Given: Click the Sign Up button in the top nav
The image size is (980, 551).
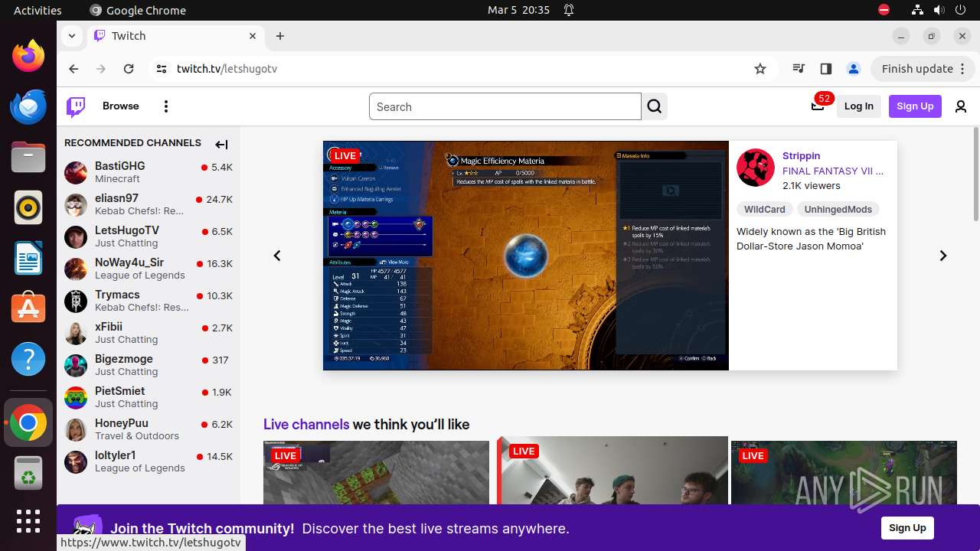Looking at the screenshot, I should coord(915,106).
